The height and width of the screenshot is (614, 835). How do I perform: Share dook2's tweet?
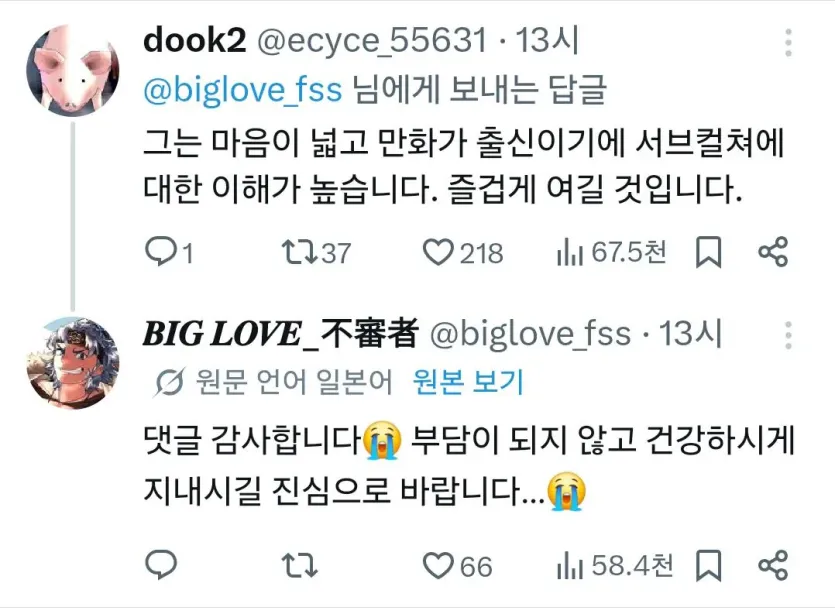coord(773,252)
